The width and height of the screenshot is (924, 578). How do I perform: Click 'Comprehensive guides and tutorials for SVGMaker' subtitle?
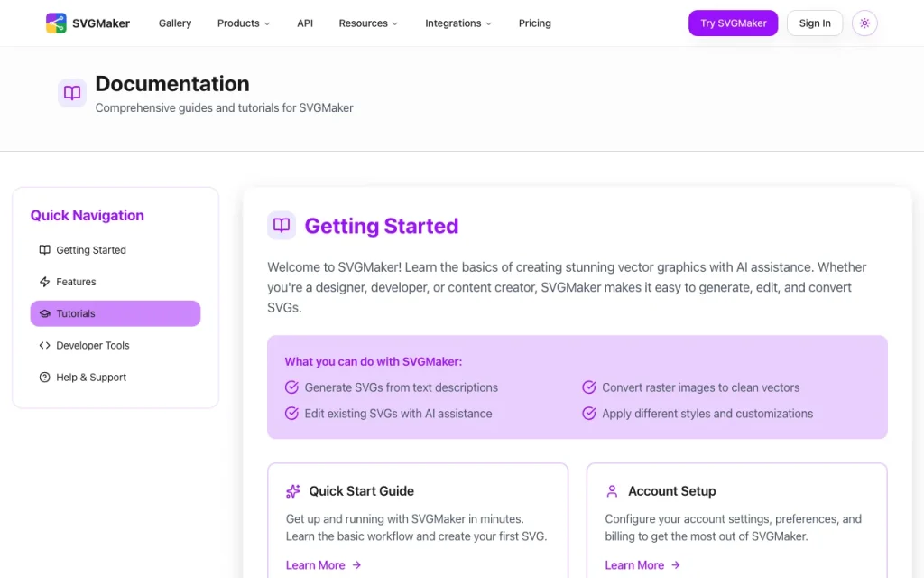224,108
